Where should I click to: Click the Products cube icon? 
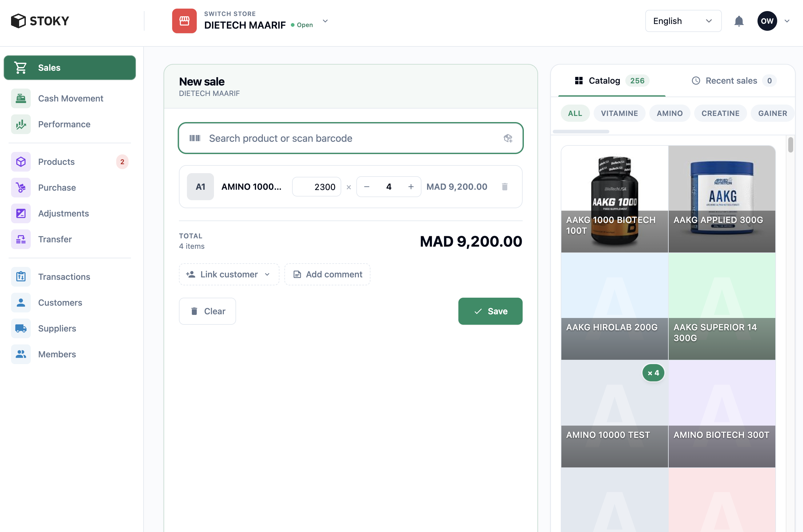tap(21, 161)
